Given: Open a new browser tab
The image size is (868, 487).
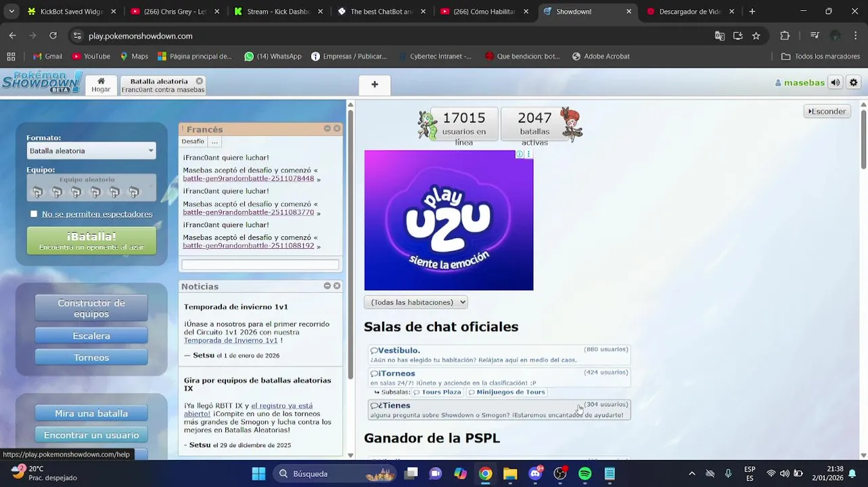Looking at the screenshot, I should 752,11.
